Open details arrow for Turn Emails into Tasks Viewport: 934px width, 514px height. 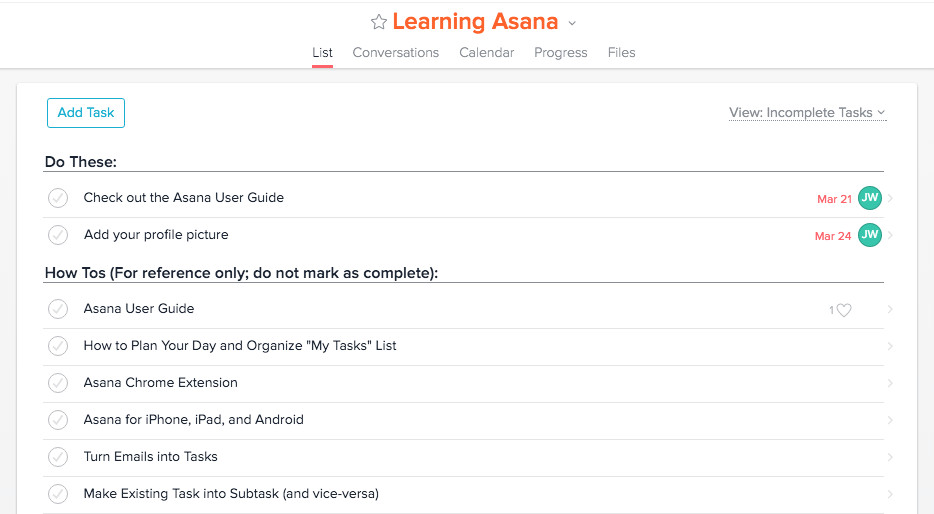tap(890, 457)
